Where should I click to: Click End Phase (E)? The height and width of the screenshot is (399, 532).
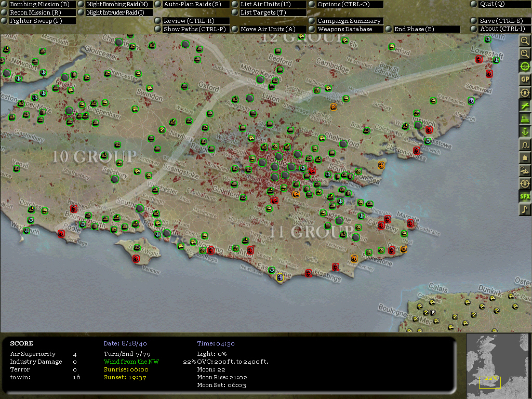point(423,29)
